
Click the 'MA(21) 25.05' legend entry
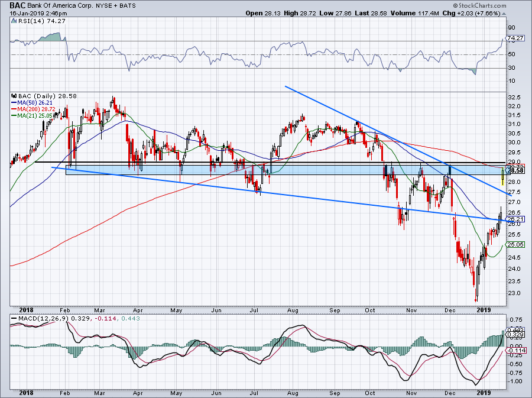tap(31, 116)
